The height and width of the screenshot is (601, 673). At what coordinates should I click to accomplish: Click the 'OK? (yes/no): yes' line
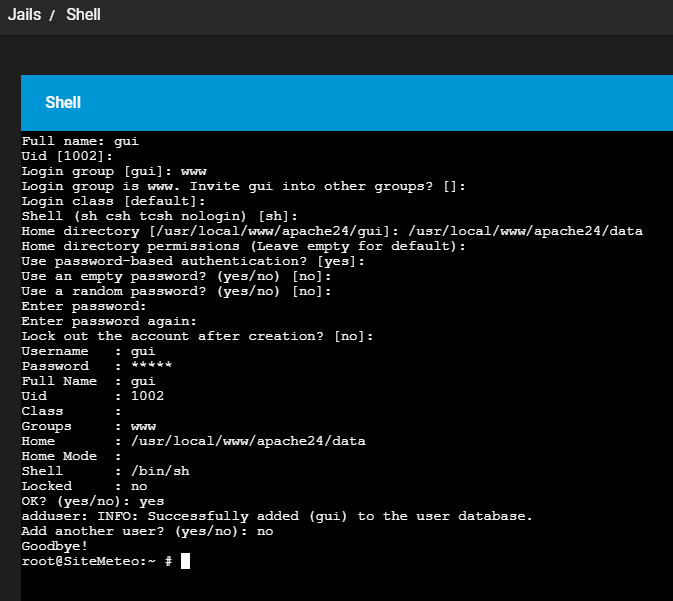pyautogui.click(x=93, y=501)
